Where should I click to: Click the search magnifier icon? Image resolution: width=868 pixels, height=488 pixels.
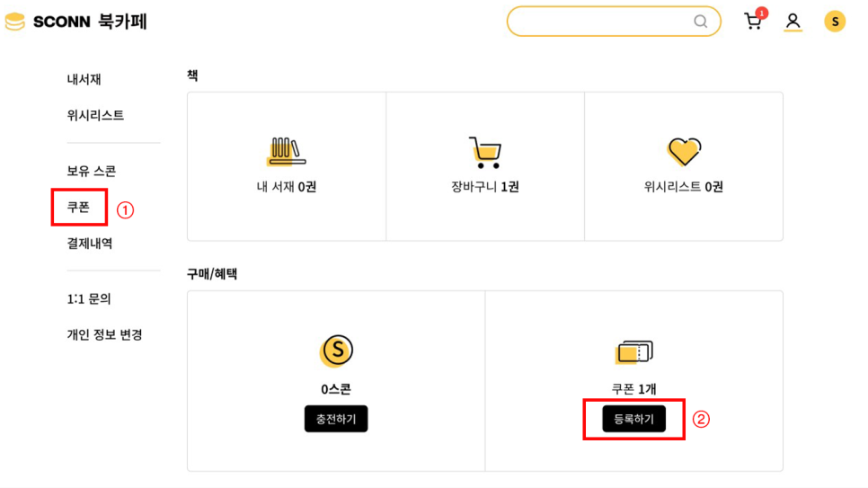[x=700, y=22]
